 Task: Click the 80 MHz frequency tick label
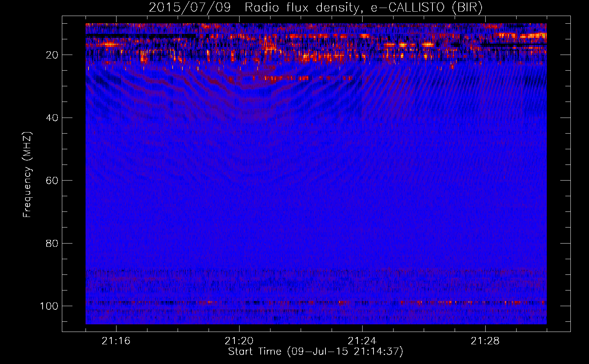[x=52, y=243]
